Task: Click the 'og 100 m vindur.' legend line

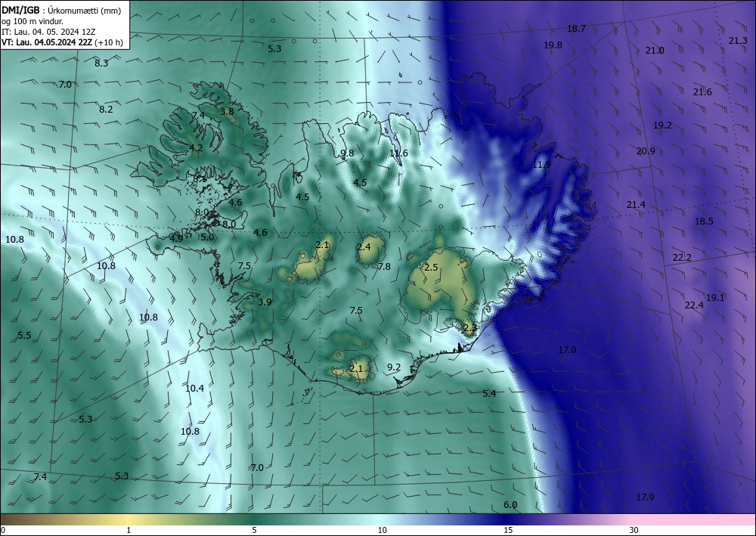Action: [x=33, y=21]
